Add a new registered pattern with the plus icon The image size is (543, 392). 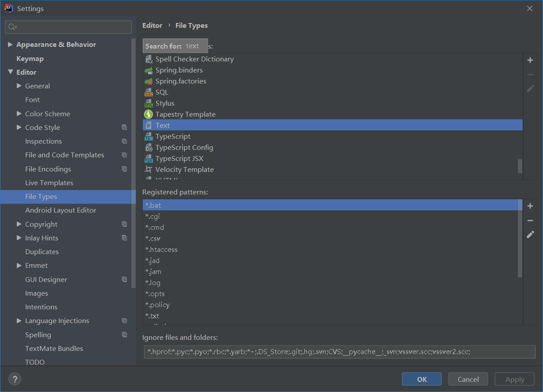tap(530, 206)
